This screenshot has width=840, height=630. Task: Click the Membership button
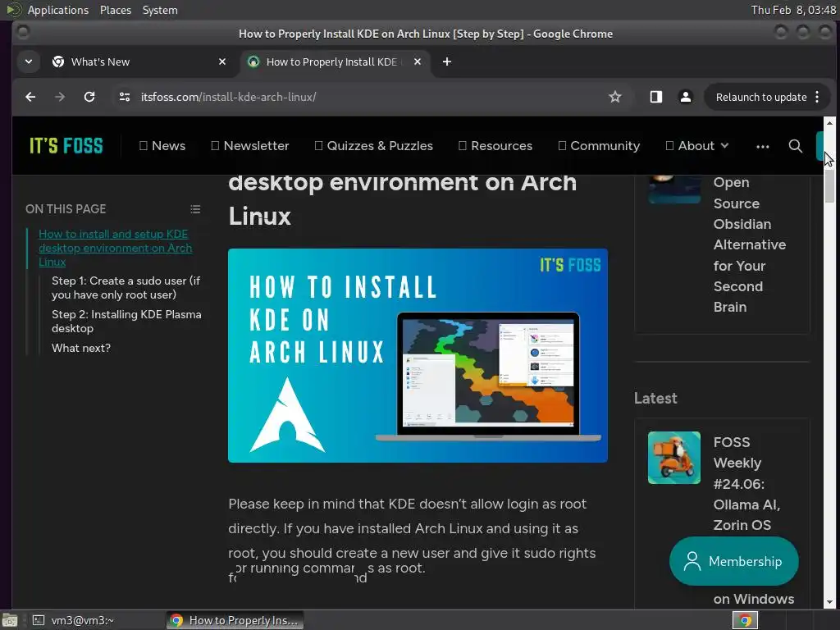[734, 561]
